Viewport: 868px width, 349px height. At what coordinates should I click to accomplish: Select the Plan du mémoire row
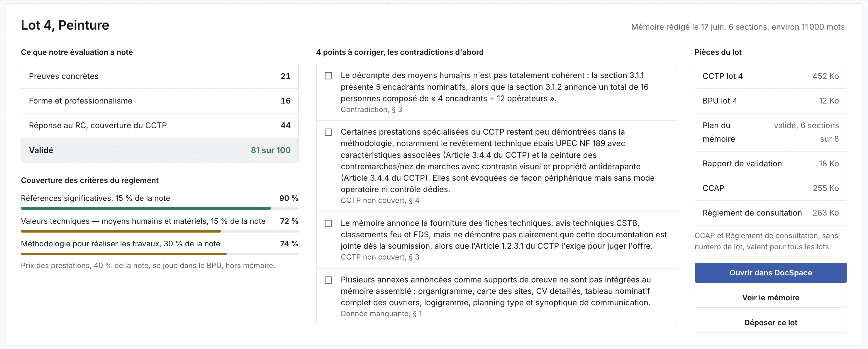pos(770,132)
